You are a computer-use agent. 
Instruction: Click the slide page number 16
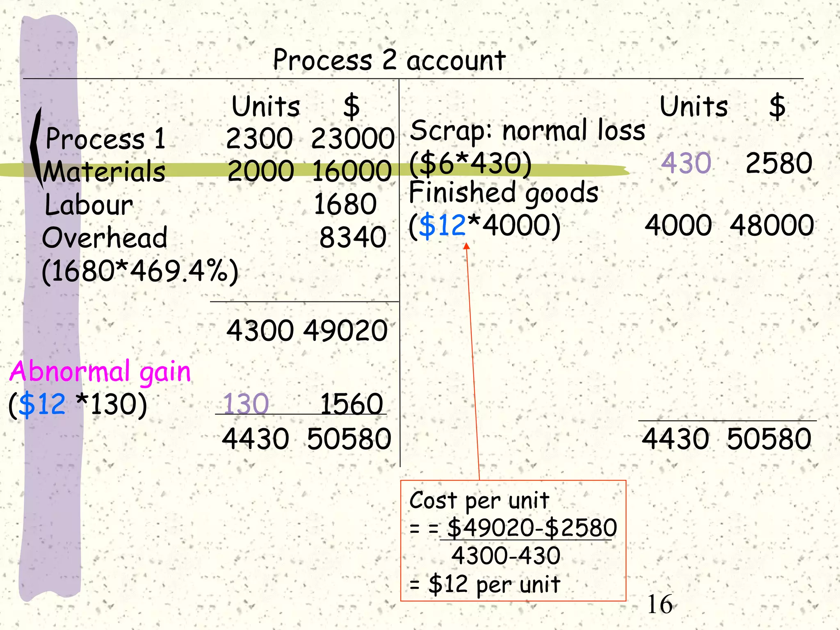660,605
